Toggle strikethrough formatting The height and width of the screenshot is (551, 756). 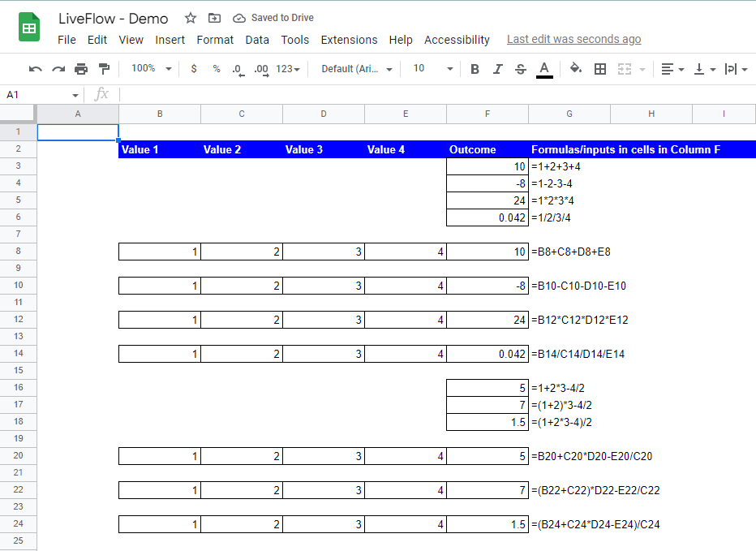coord(521,69)
